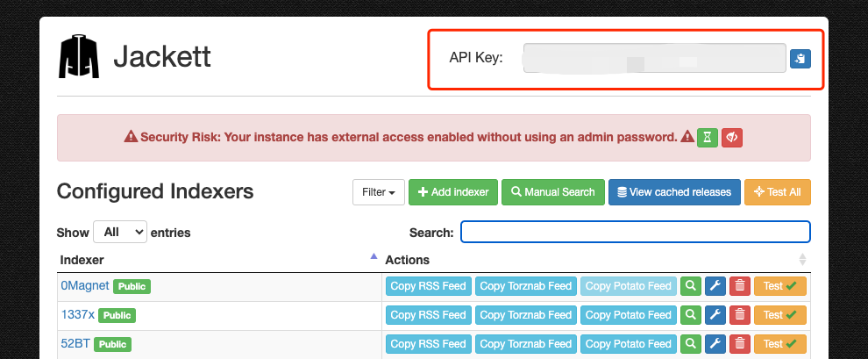Click the wrench icon for the 1337x indexer
The height and width of the screenshot is (359, 868).
715,315
